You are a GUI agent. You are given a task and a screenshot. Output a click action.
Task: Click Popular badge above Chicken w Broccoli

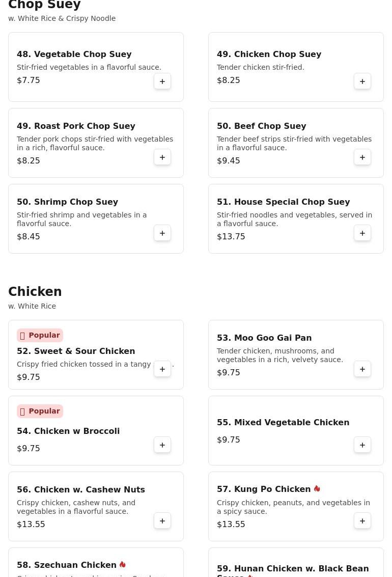click(40, 411)
